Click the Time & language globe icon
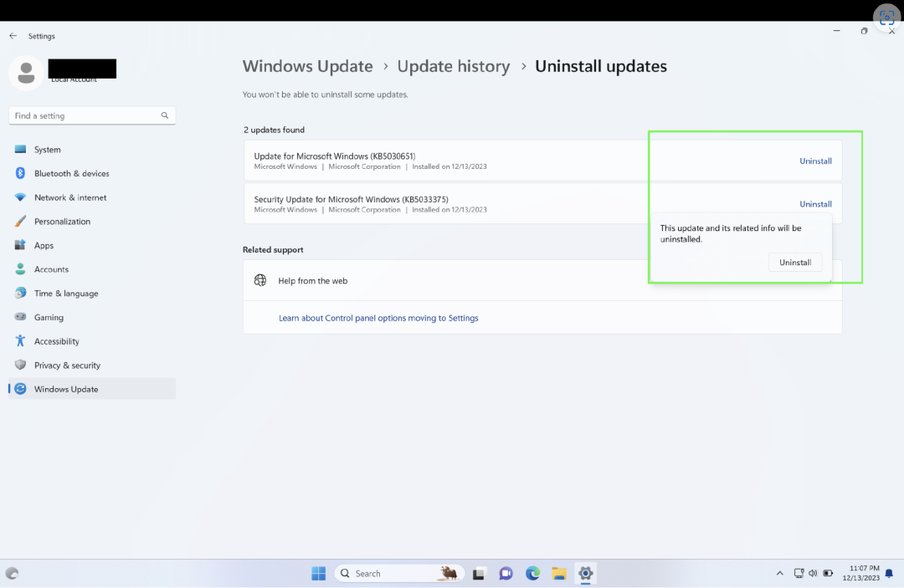904x588 pixels. (20, 293)
